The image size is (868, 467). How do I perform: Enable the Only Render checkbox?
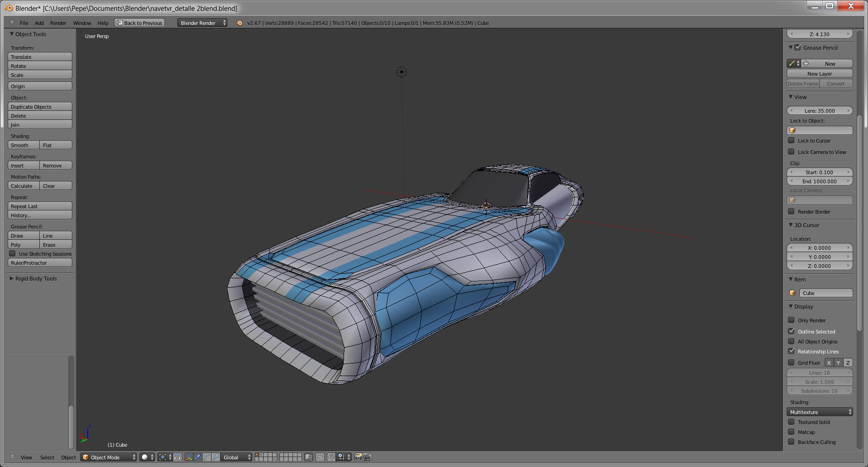click(791, 320)
